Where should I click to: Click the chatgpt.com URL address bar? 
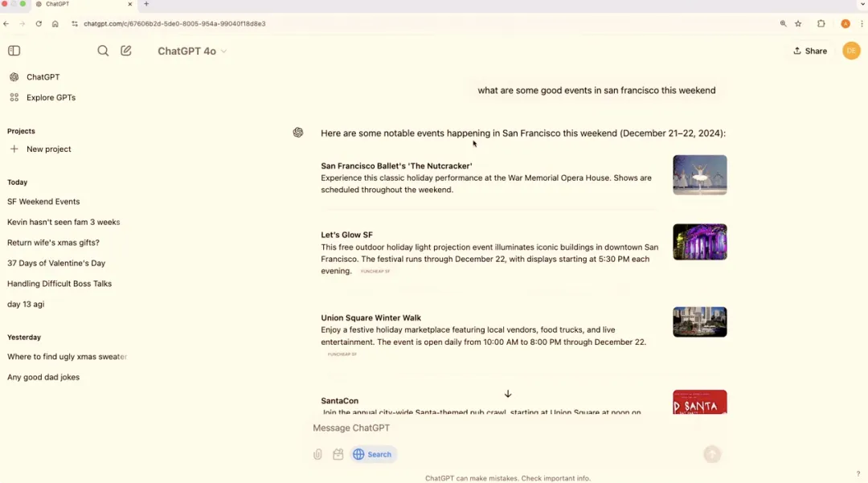174,24
